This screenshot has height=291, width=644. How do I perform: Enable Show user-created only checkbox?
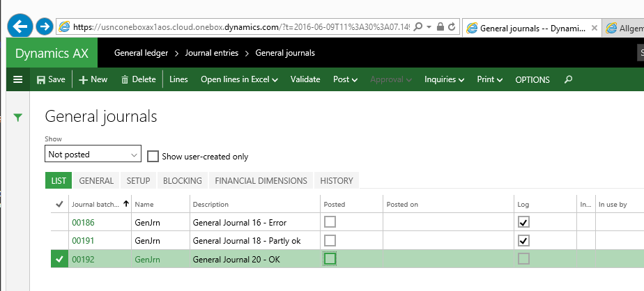click(153, 156)
